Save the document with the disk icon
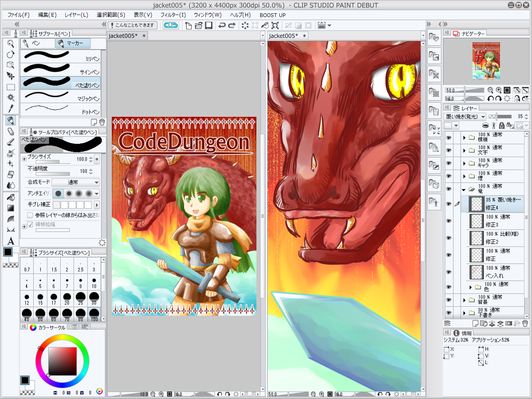Viewport: 532px width, 399px height. tap(209, 25)
